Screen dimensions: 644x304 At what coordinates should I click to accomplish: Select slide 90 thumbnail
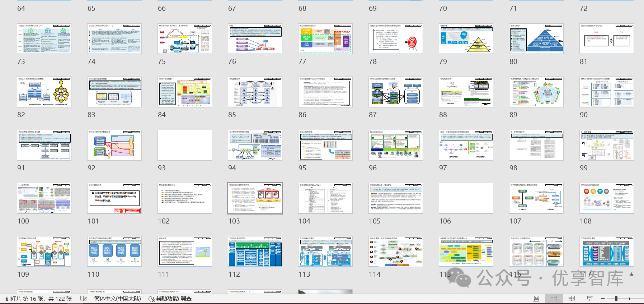[607, 92]
